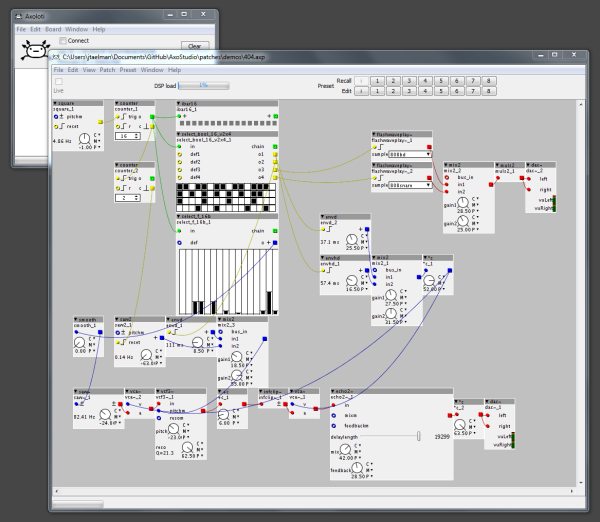The image size is (600, 522).
Task: Click the counter_1 green output port
Action: coord(152,117)
